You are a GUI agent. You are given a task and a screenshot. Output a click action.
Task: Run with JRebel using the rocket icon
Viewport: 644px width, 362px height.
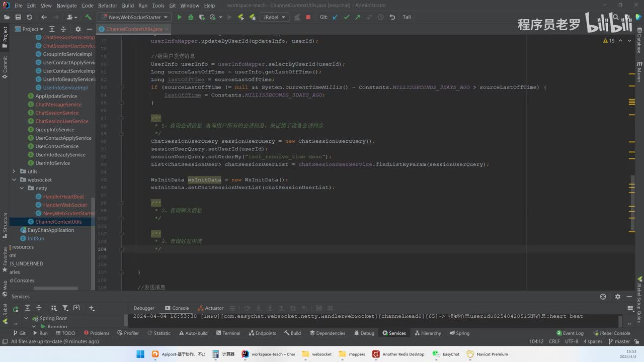click(x=240, y=17)
